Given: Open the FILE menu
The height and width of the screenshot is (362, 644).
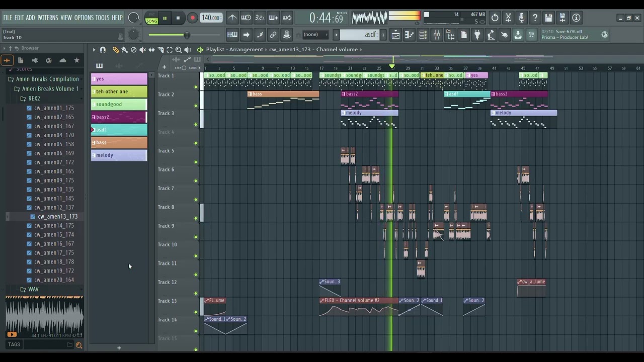Looking at the screenshot, I should 8,18.
